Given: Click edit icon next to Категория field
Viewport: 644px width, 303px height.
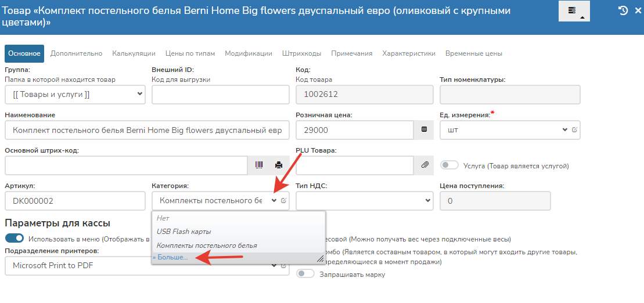Looking at the screenshot, I should [x=283, y=201].
